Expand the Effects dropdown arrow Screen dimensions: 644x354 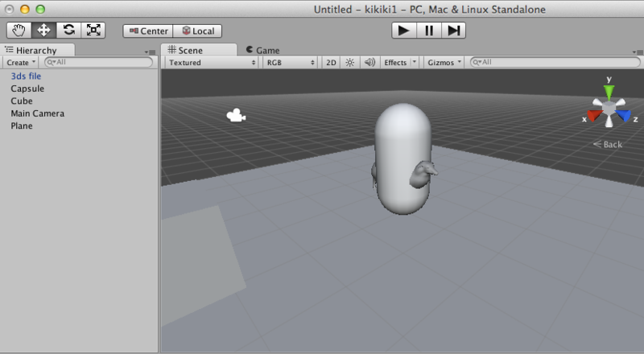tap(414, 63)
